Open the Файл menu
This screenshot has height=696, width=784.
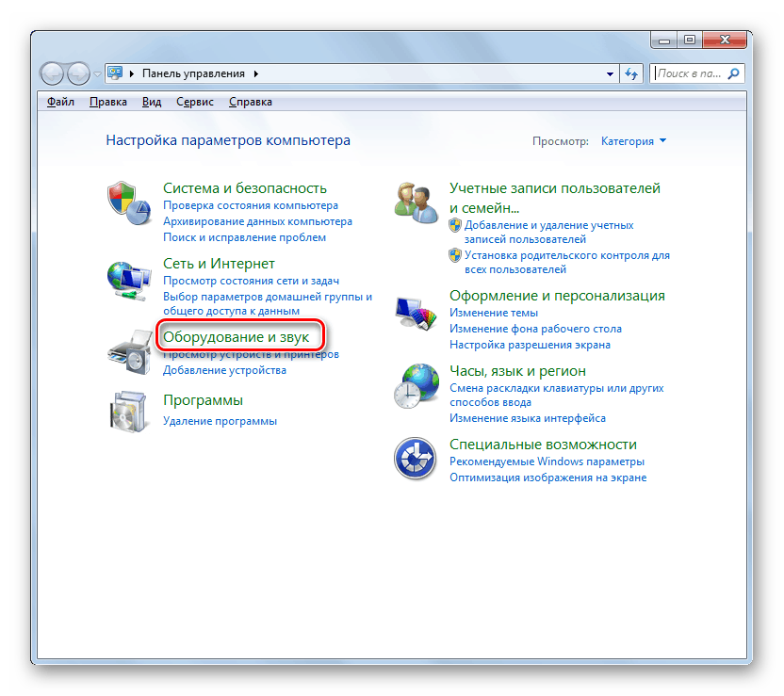coord(60,102)
